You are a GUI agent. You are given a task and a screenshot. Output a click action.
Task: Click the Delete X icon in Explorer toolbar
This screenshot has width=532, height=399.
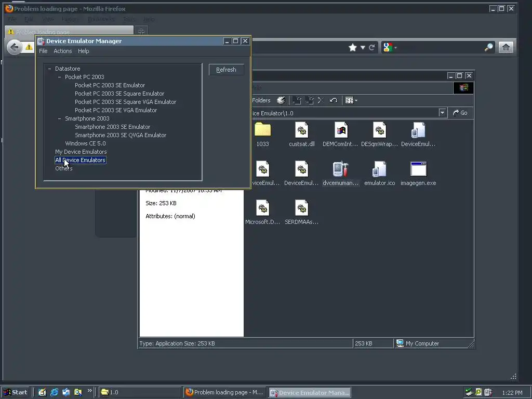click(321, 100)
